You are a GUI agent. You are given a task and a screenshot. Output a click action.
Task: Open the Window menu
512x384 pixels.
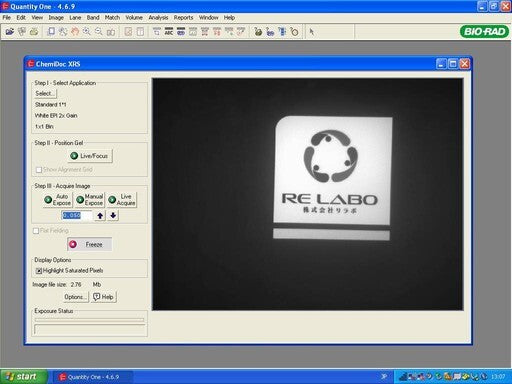tap(209, 17)
